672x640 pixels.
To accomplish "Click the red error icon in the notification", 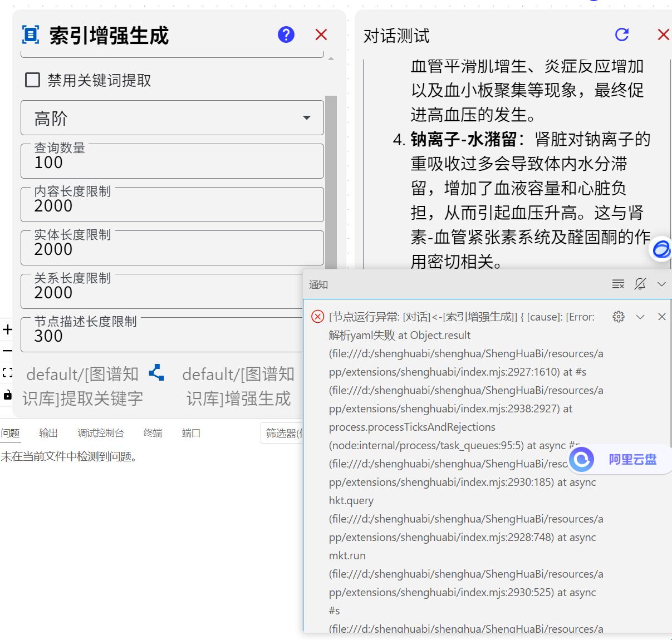I will [x=317, y=317].
